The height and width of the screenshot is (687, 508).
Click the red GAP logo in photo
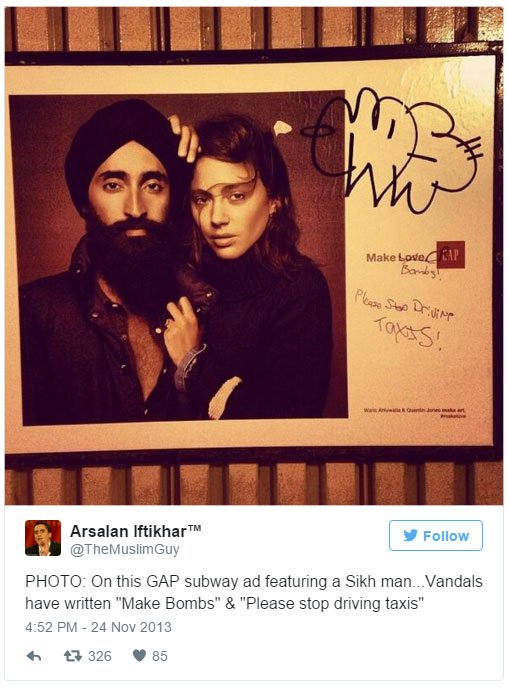[x=451, y=255]
